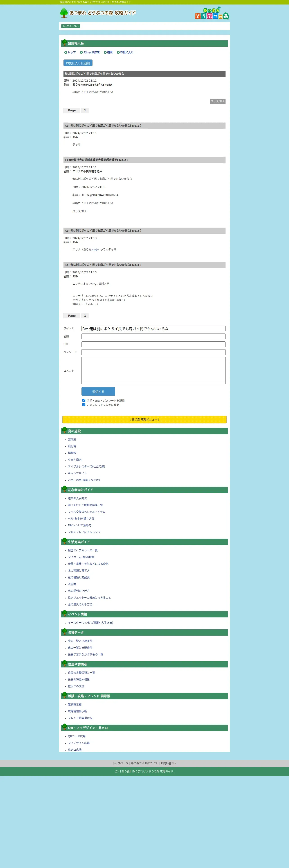This screenshot has width=289, height=868.
Task: Follow the >>0 anchor link in reply No.3
Action: 95,250
